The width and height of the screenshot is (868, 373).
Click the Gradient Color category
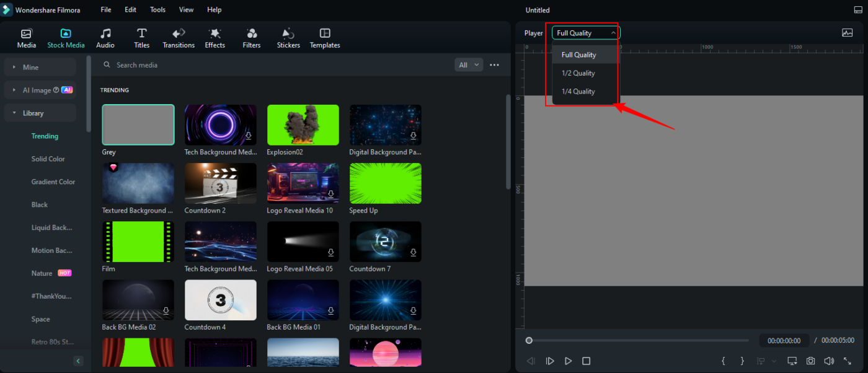tap(53, 182)
